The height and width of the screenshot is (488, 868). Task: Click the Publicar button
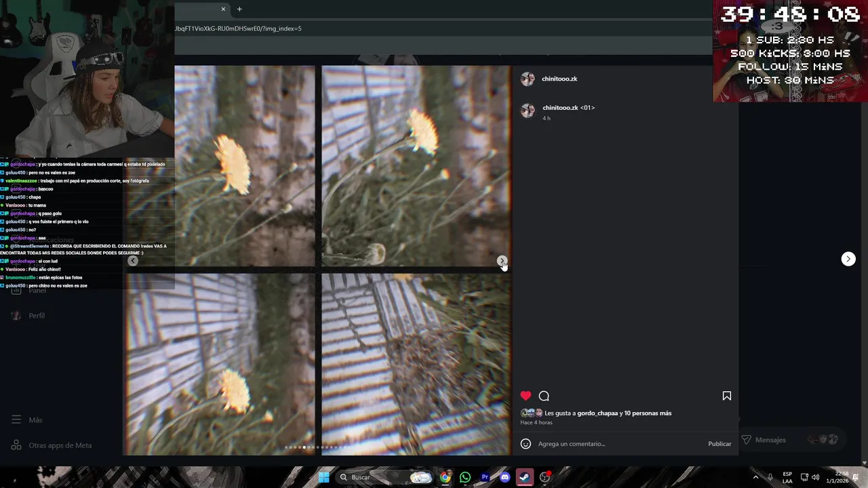pyautogui.click(x=719, y=444)
